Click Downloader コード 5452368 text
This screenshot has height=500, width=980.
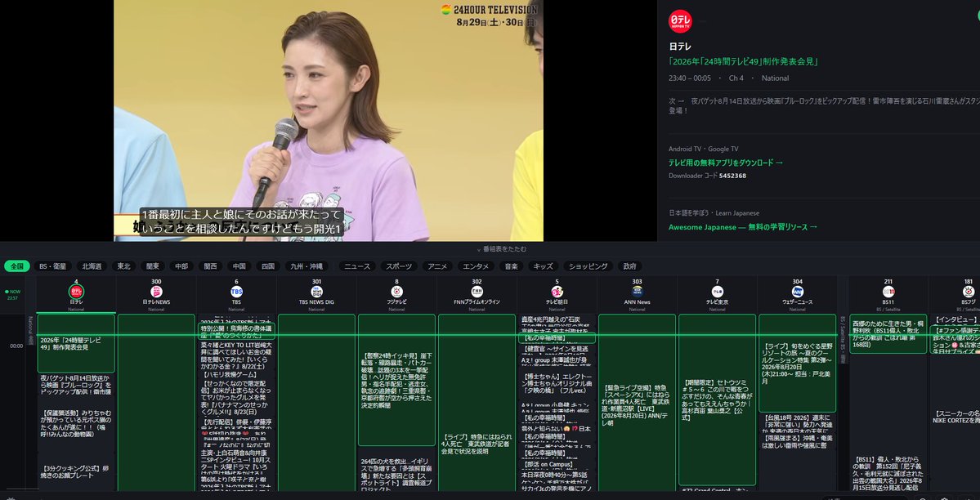coord(707,176)
